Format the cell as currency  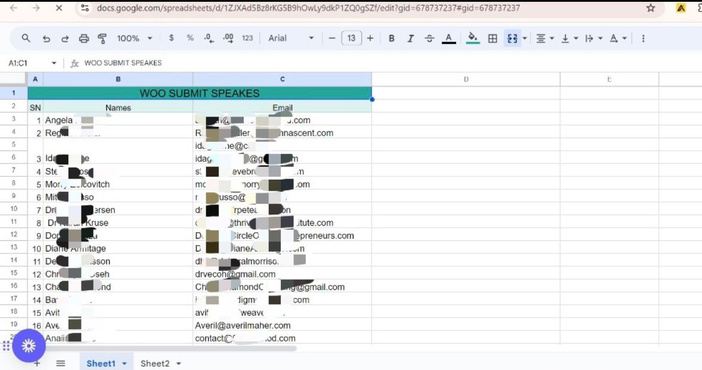pos(171,39)
